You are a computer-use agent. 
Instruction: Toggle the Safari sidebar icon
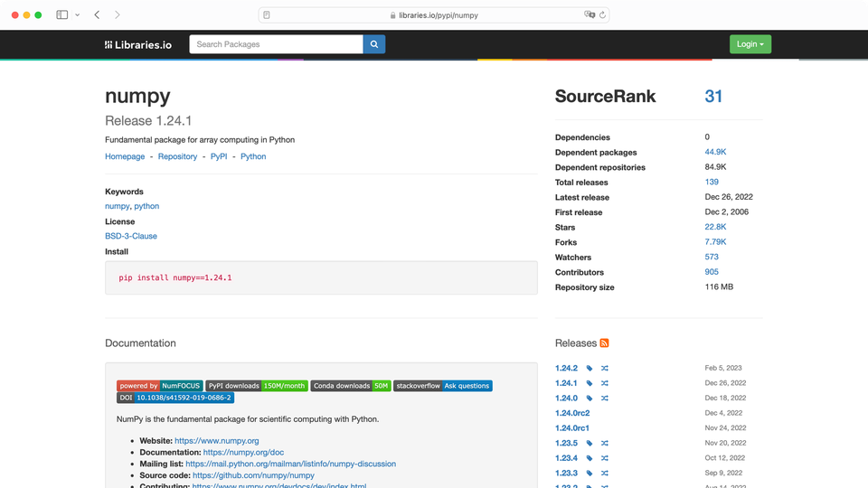click(x=62, y=15)
